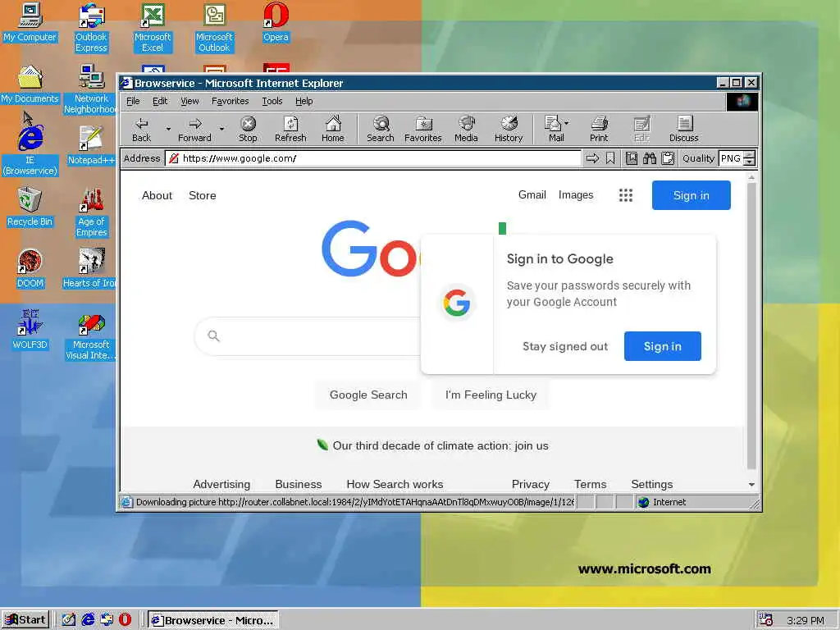Stop page loading with Stop button
The image size is (840, 630).
point(248,129)
